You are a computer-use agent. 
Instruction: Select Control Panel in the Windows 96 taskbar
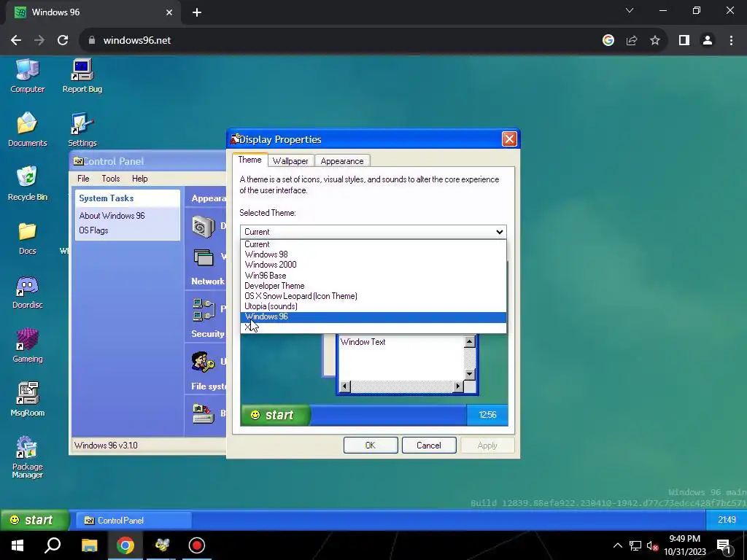134,521
